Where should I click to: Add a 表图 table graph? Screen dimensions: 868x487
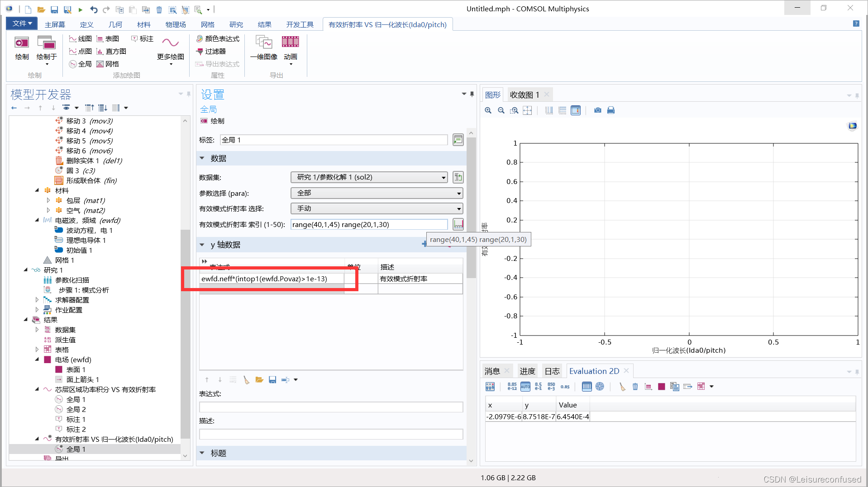coord(108,39)
